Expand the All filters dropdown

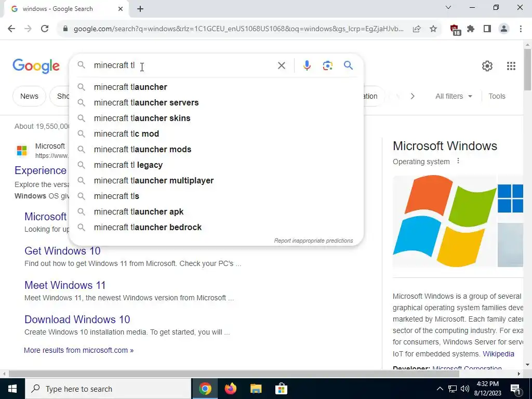[454, 96]
